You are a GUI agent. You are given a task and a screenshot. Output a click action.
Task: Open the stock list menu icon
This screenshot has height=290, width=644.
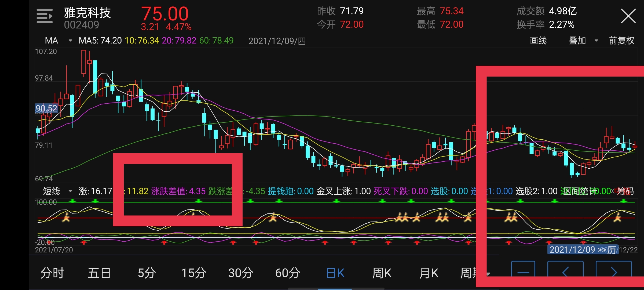45,16
